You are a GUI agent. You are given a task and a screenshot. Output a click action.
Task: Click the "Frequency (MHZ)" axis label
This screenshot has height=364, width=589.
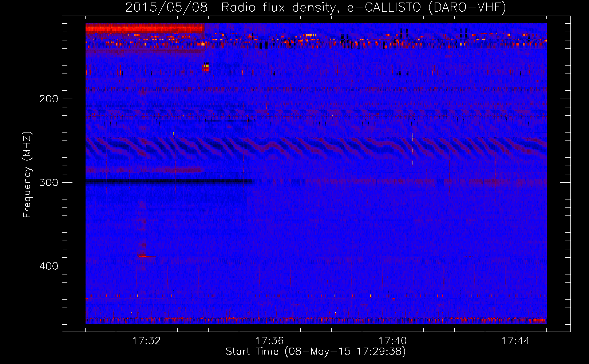pyautogui.click(x=27, y=174)
